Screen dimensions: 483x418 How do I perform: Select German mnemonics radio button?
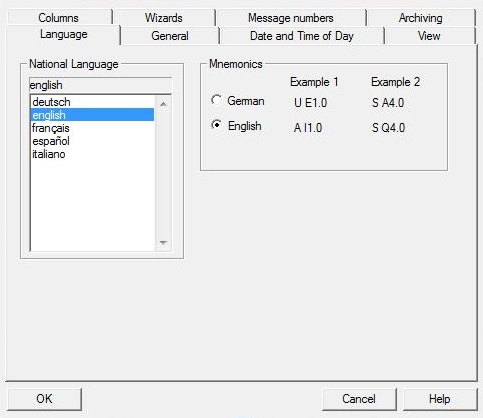coord(216,100)
